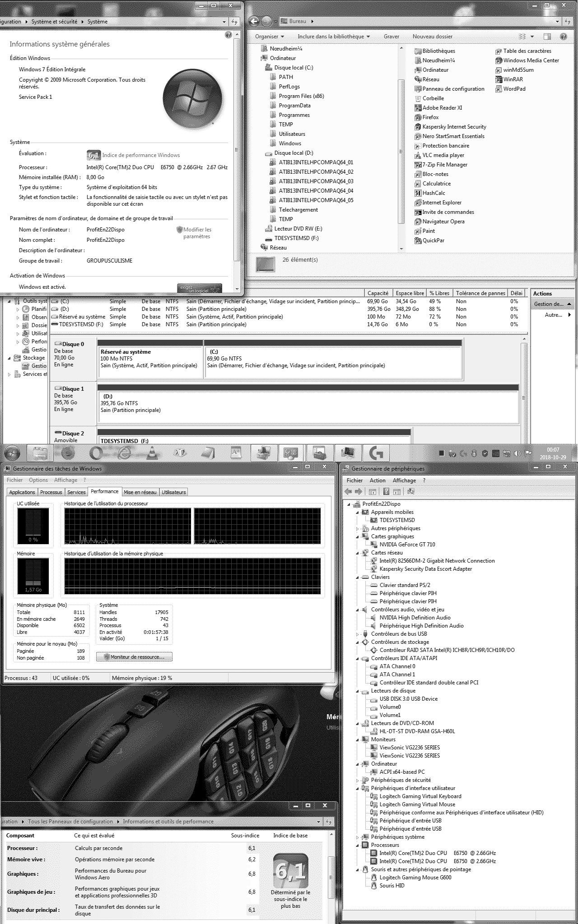
Task: Open Windows Media Center shortcut
Action: click(x=527, y=60)
